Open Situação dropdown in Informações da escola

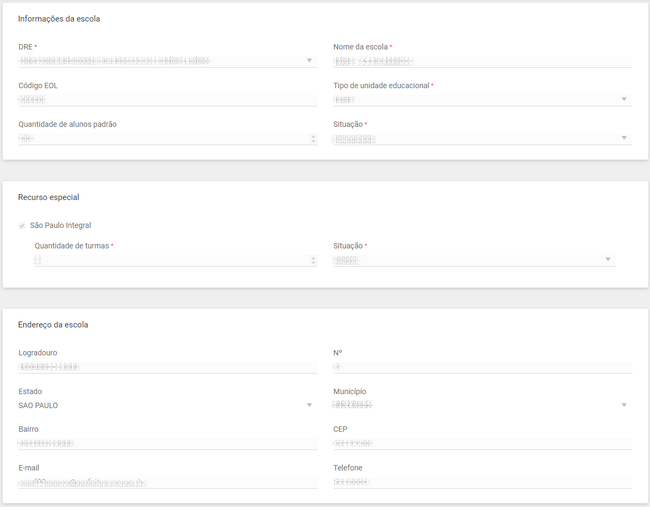[483, 138]
